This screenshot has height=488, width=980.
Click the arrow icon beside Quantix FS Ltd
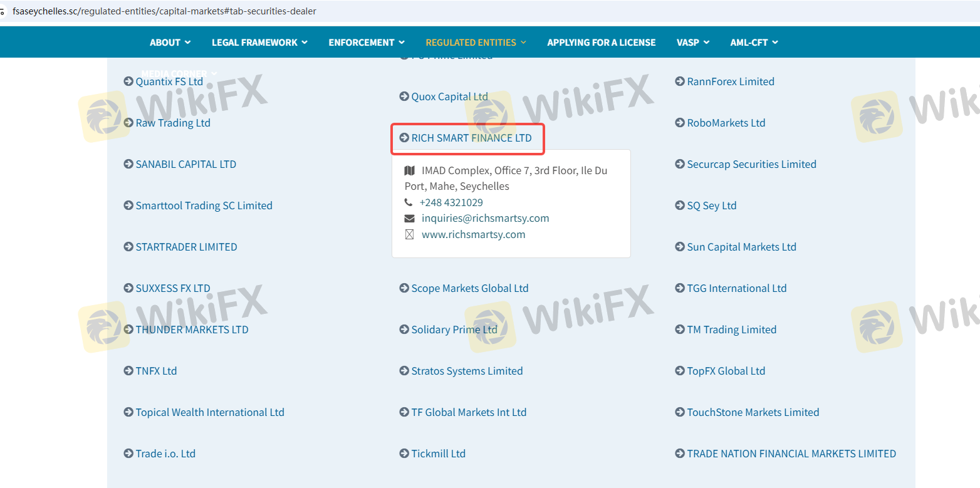[x=128, y=81]
